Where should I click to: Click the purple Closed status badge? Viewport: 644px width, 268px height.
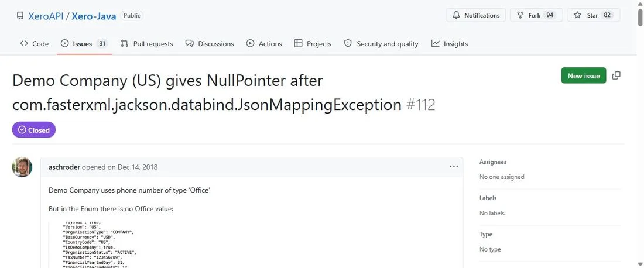(34, 130)
